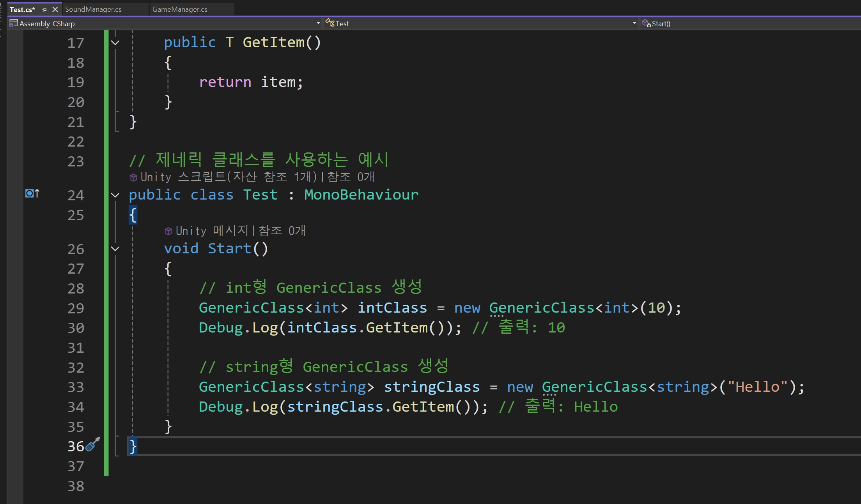Click the 'void Start()' method signature
861x504 pixels.
click(216, 249)
